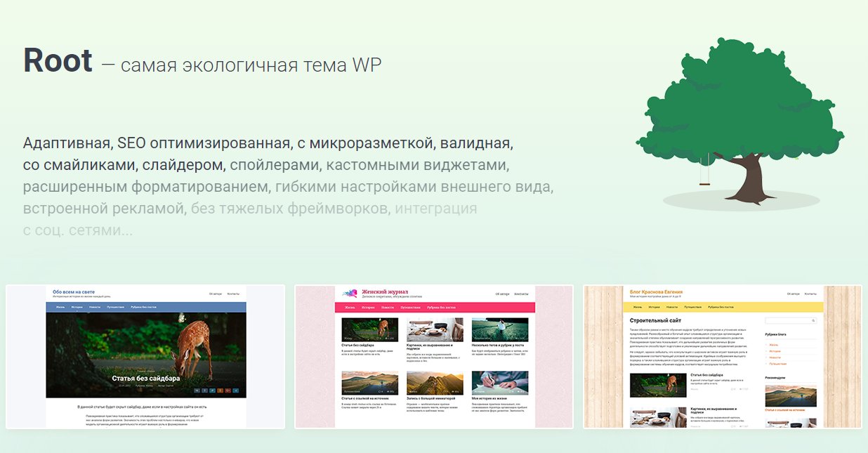
Task: Open the table setting thumbnail in pink theme
Action: (x=435, y=329)
